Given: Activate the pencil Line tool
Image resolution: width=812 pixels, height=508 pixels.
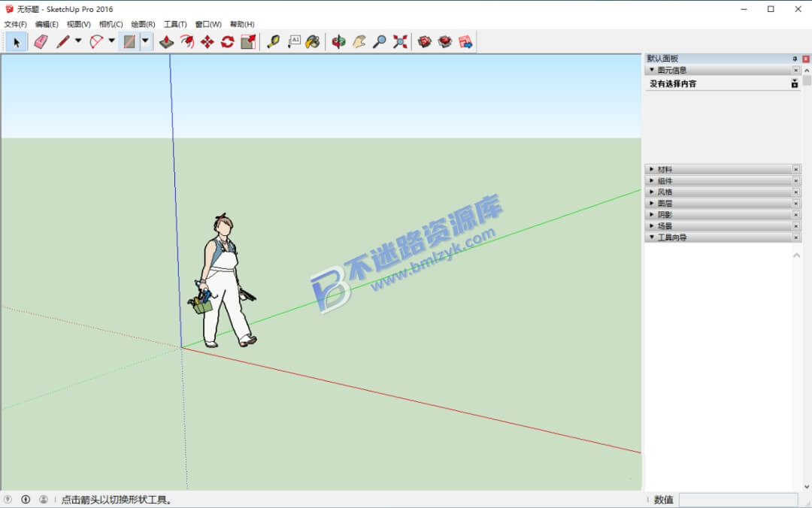Looking at the screenshot, I should 62,42.
